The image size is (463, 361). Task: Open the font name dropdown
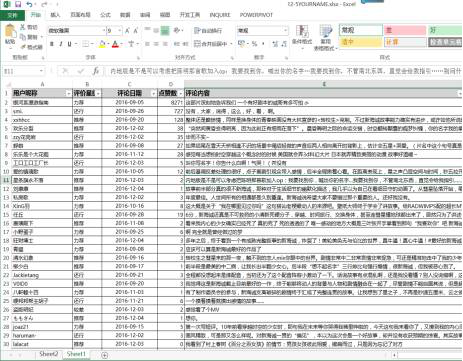tap(104, 31)
